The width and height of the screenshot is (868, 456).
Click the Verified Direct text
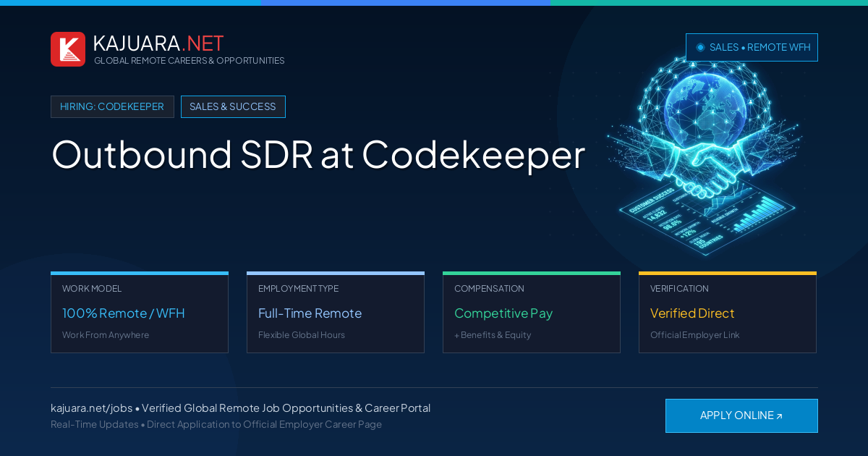tap(692, 313)
